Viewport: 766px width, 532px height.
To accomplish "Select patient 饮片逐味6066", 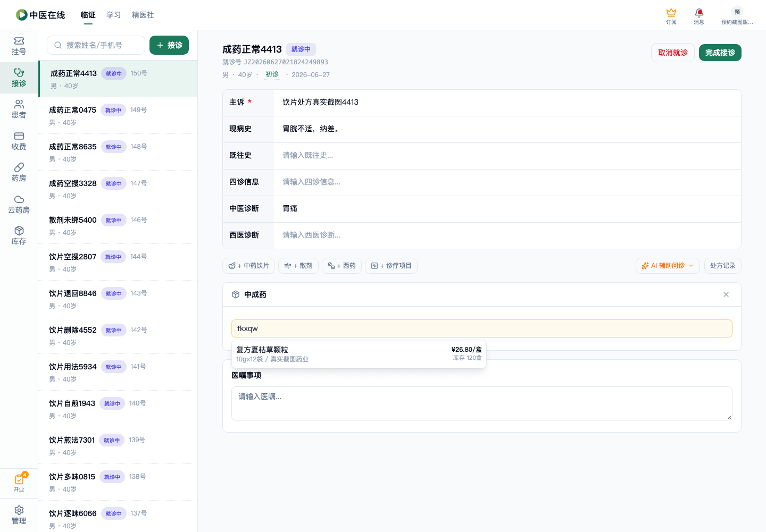I will (118, 516).
